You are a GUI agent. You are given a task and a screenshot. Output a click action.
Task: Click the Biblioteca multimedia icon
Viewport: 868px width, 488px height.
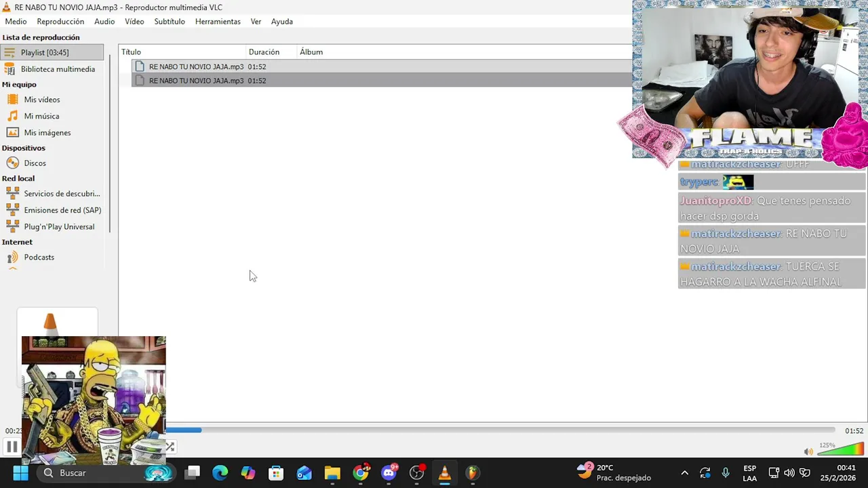coord(9,69)
